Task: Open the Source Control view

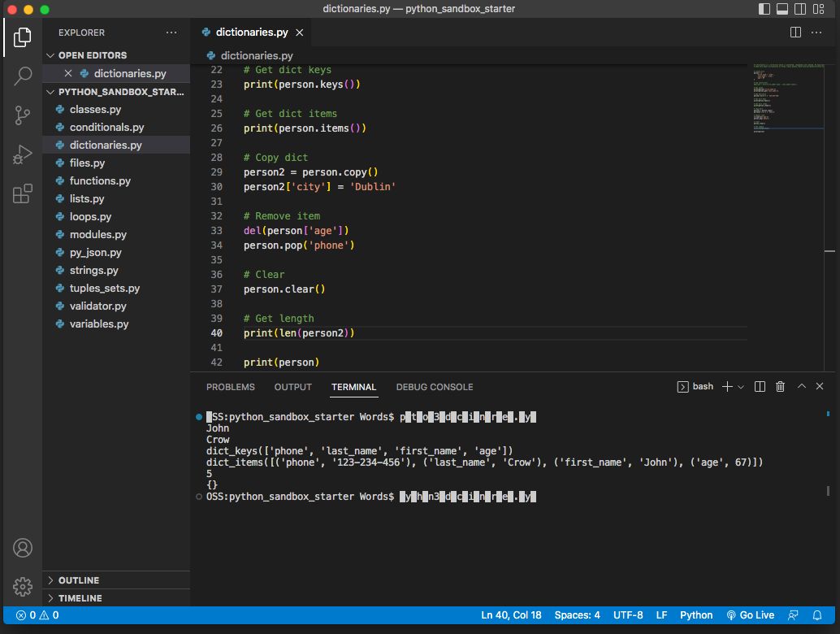Action: (x=23, y=115)
